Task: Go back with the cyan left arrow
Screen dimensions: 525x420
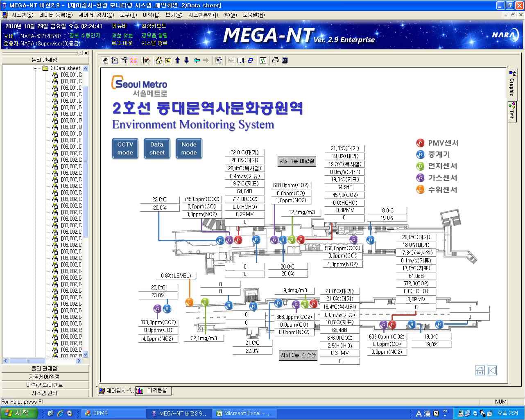Action: pos(197,61)
